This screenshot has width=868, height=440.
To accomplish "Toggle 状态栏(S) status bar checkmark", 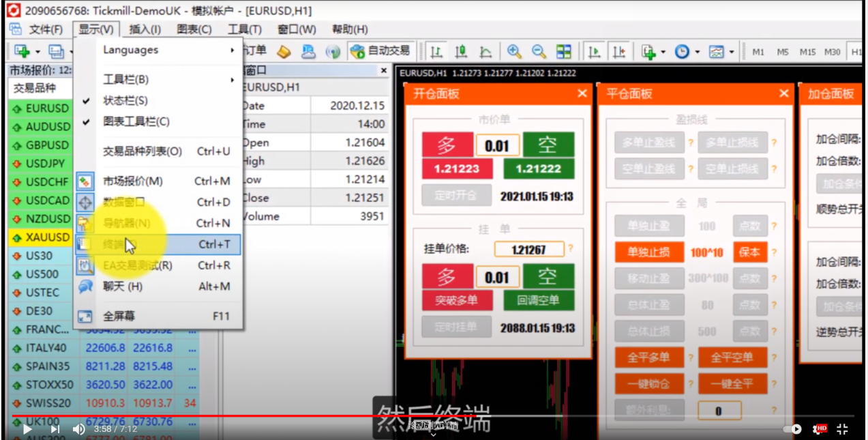I will [125, 100].
